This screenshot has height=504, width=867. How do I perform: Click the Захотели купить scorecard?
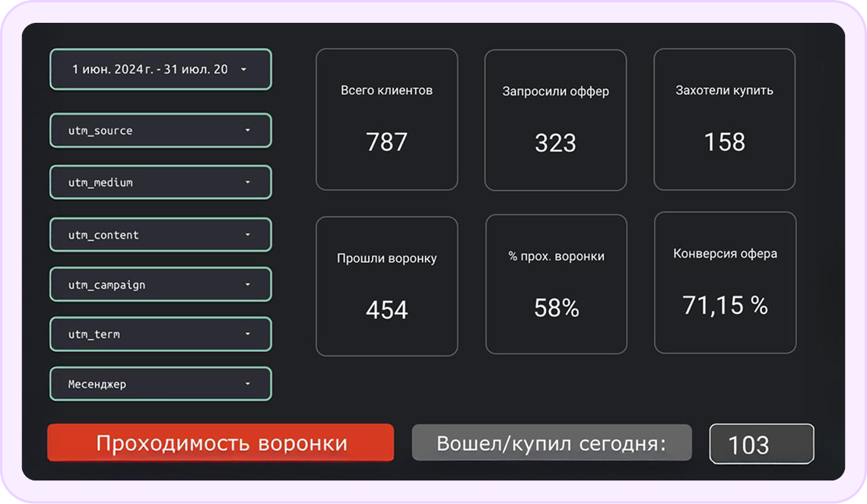(x=724, y=119)
